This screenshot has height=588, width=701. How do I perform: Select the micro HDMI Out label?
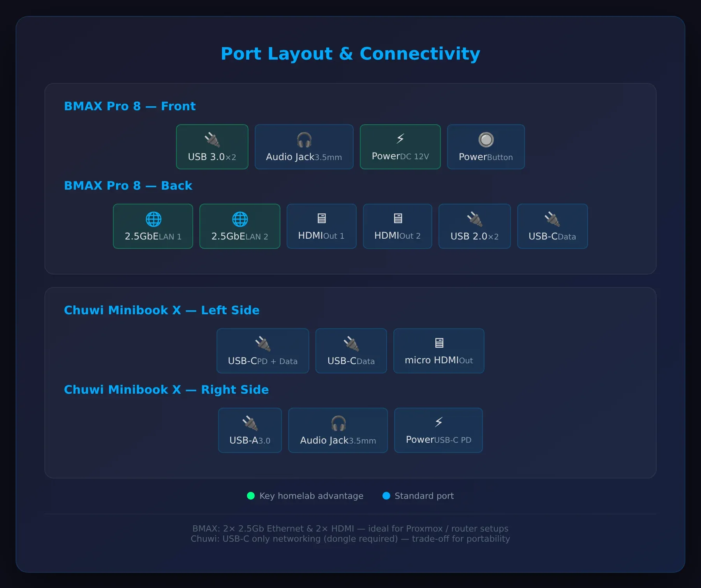439,360
